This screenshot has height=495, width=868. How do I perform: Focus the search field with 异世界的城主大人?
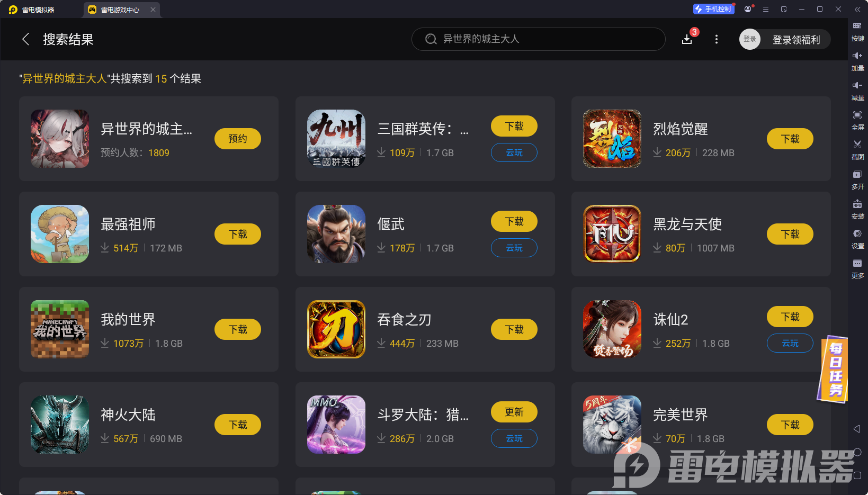(x=538, y=39)
